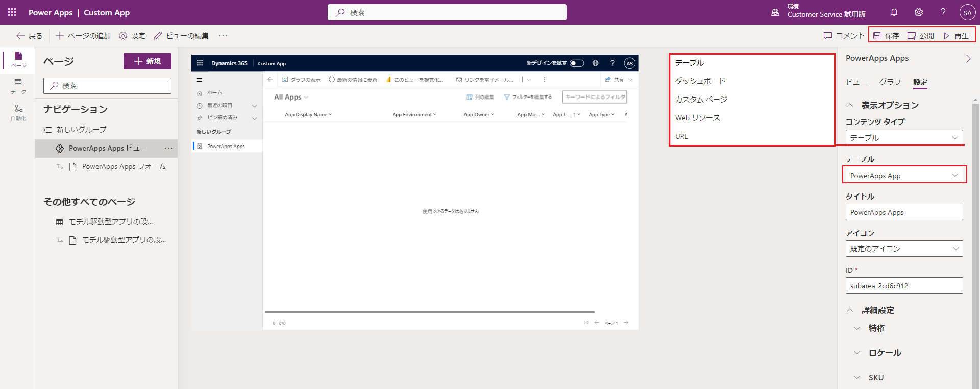Collapse the properties pane with chevron

968,59
